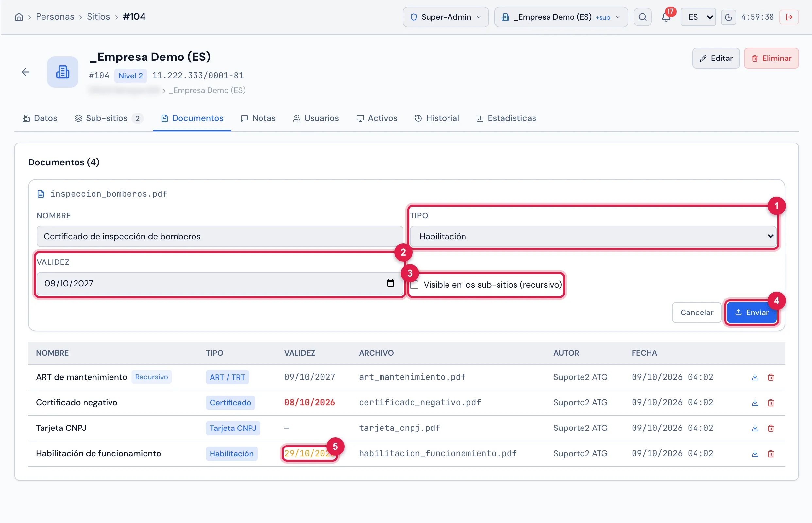The width and height of the screenshot is (812, 523).
Task: Check Visible en los sub-sitios (recursivo)
Action: point(414,285)
